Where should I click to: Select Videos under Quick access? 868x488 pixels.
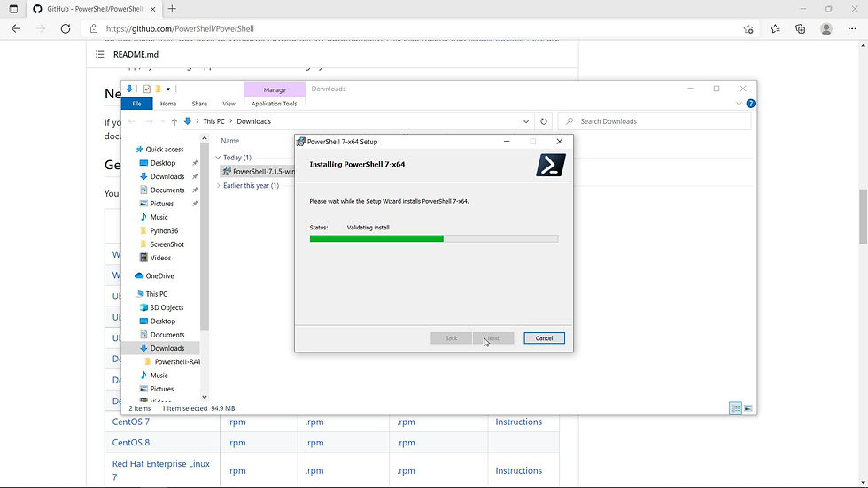(x=160, y=258)
